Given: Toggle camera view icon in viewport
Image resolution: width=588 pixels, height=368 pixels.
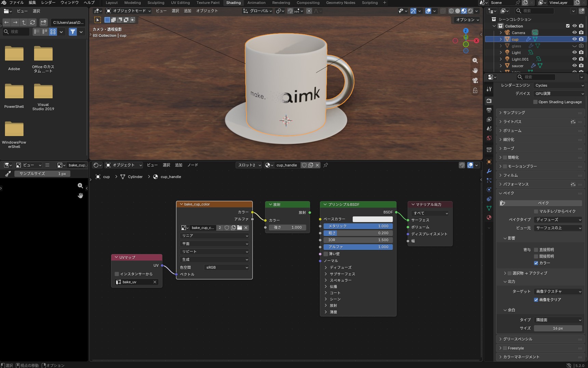Looking at the screenshot, I should pos(475,80).
